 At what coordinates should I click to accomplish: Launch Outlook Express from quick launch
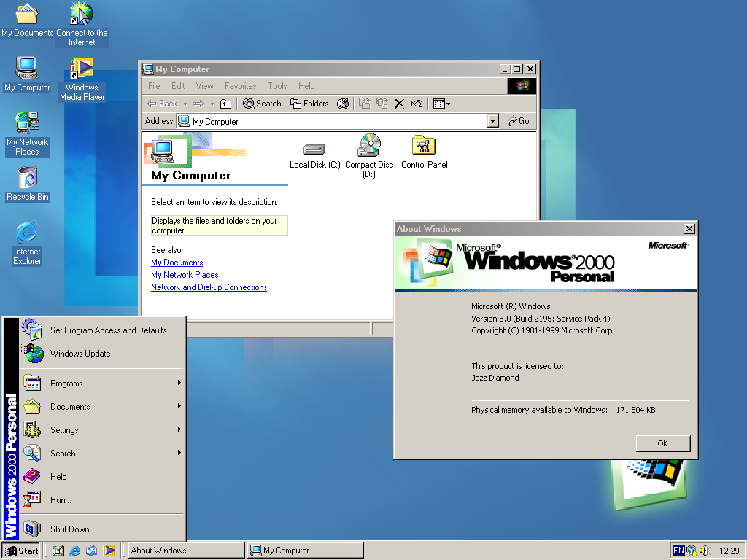(x=91, y=551)
